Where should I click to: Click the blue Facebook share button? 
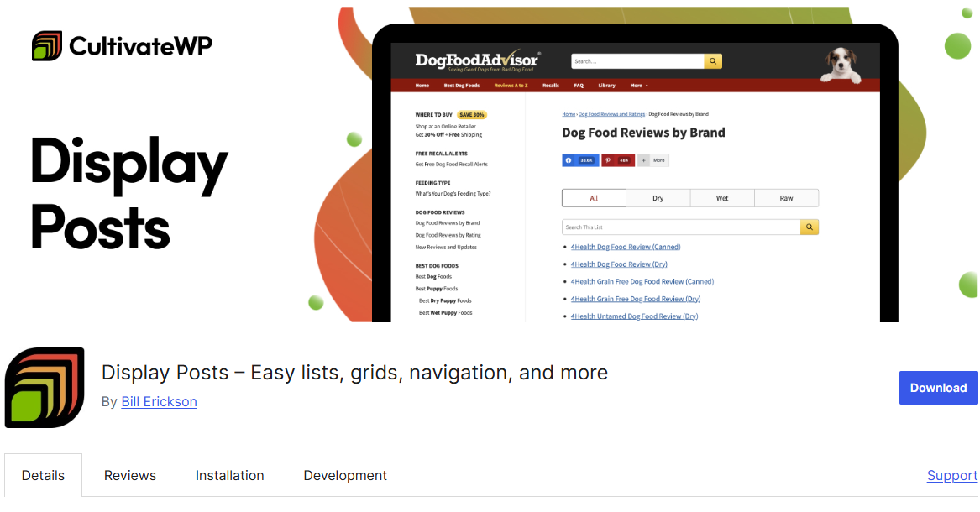(580, 160)
